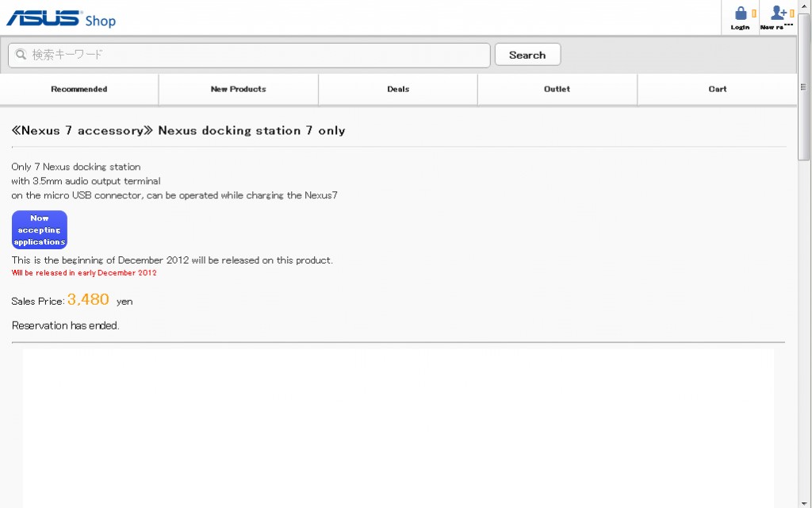Viewport: 812px width, 508px height.
Task: Go to the Outlet tab
Action: pyautogui.click(x=557, y=89)
